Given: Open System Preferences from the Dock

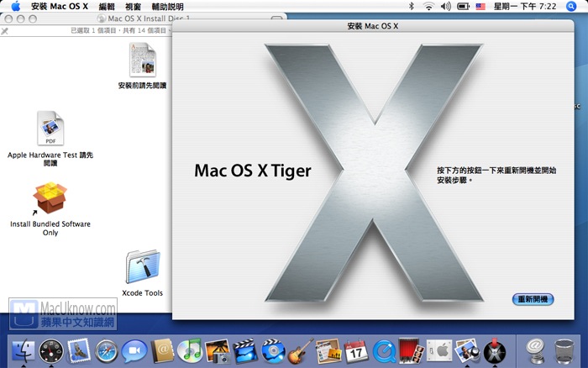Looking at the screenshot, I should [439, 351].
